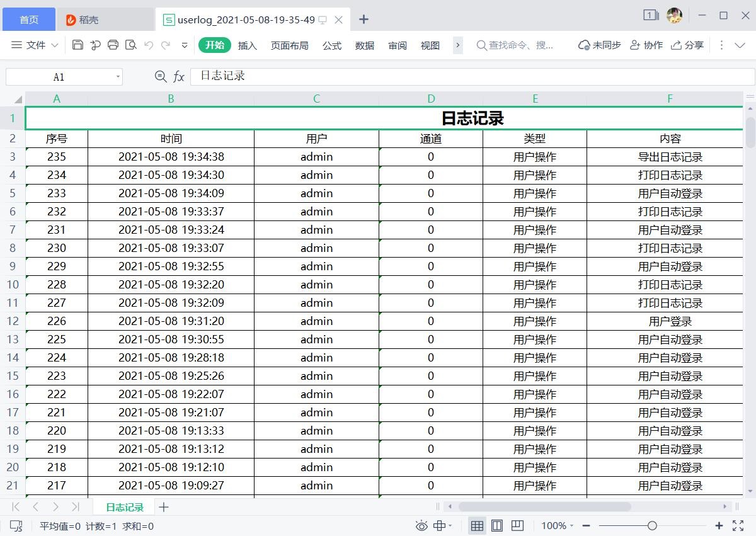Click the fx insert function icon
The height and width of the screenshot is (536, 756).
click(x=179, y=77)
